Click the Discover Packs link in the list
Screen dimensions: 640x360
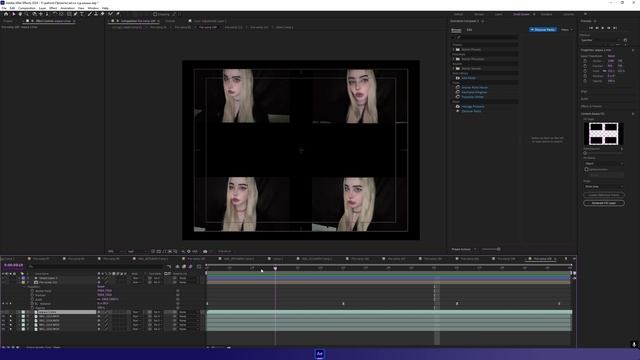[x=471, y=111]
